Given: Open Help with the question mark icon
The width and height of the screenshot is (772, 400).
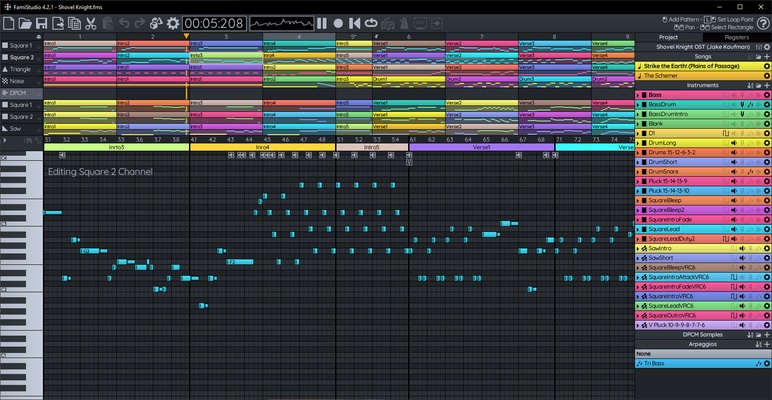Looking at the screenshot, I should point(762,23).
